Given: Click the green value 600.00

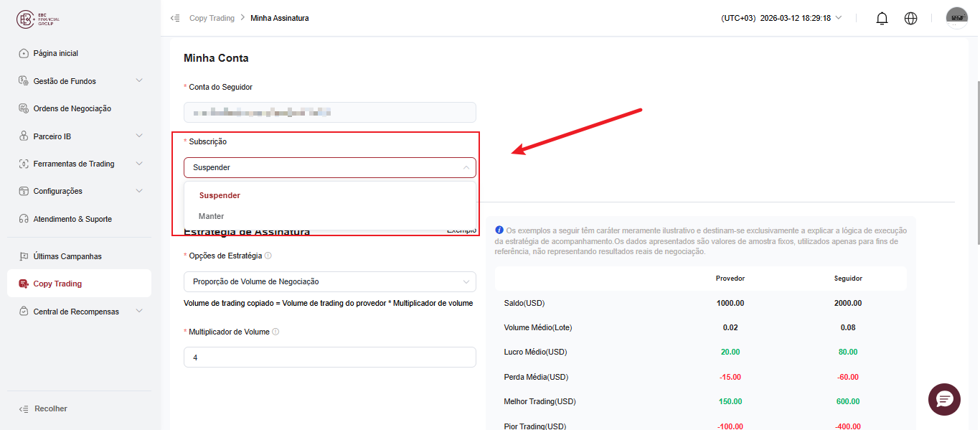Looking at the screenshot, I should pos(848,401).
